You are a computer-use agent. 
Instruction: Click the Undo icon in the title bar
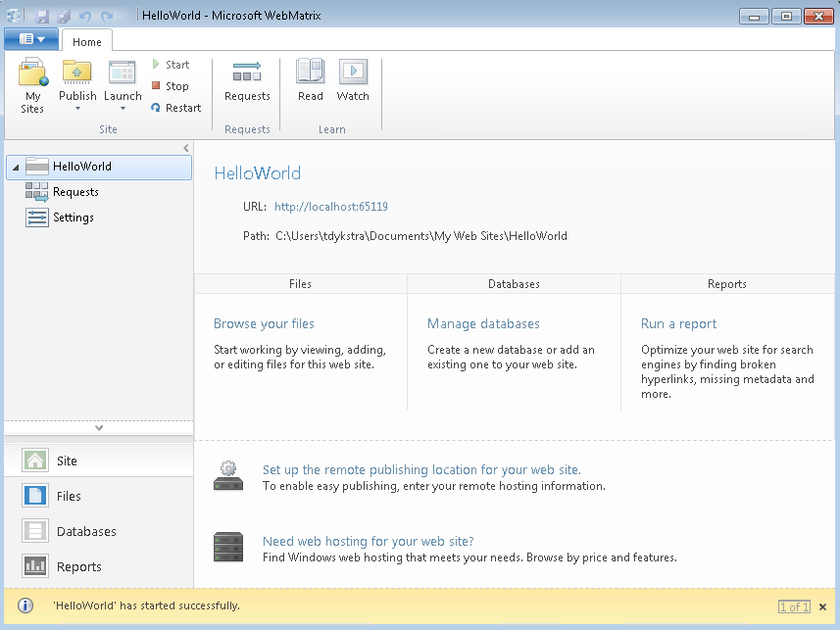point(85,16)
